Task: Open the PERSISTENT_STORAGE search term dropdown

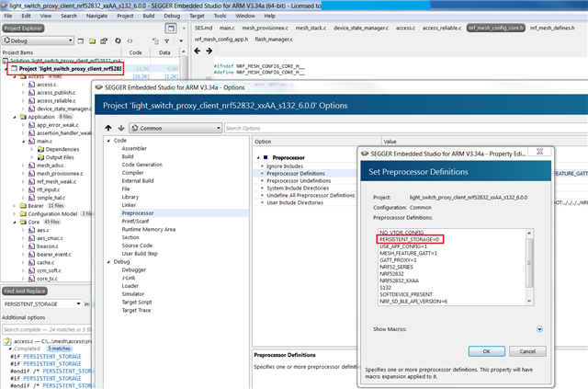Action: tap(78, 303)
